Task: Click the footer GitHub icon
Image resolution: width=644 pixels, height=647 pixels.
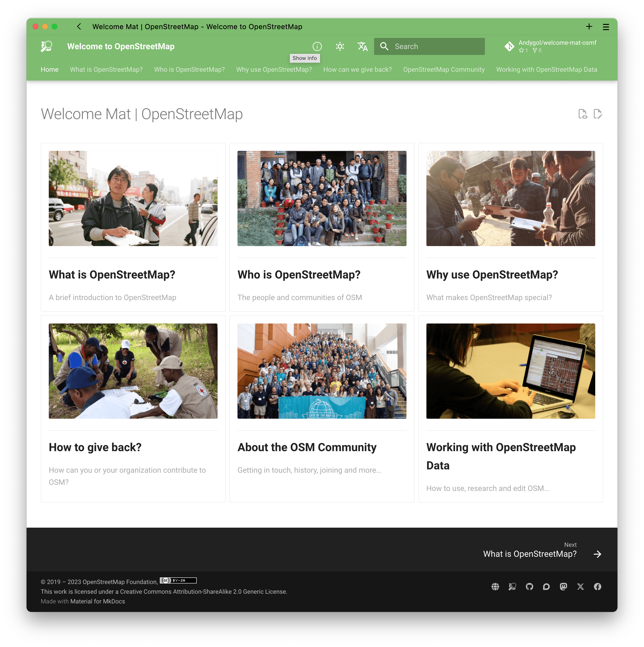Action: (x=529, y=586)
